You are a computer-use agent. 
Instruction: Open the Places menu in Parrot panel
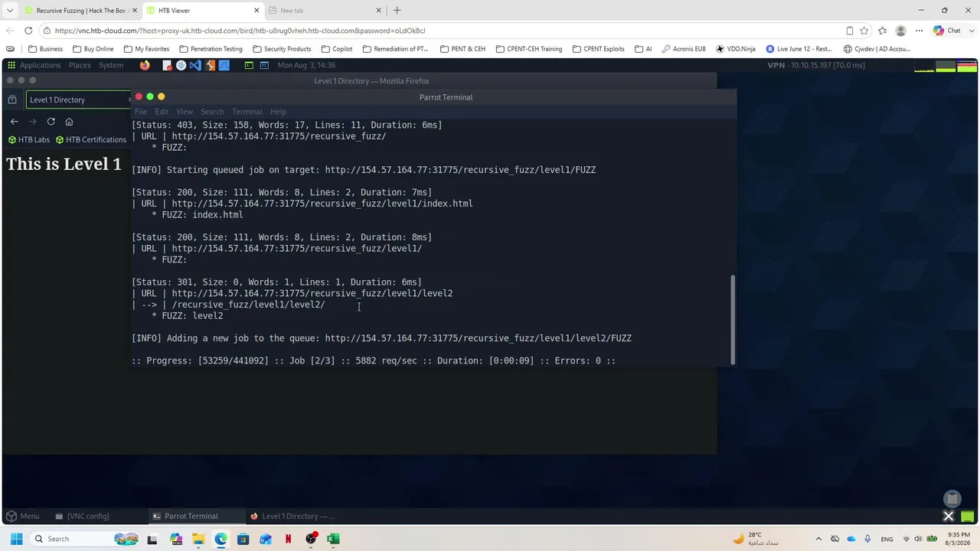pyautogui.click(x=80, y=65)
